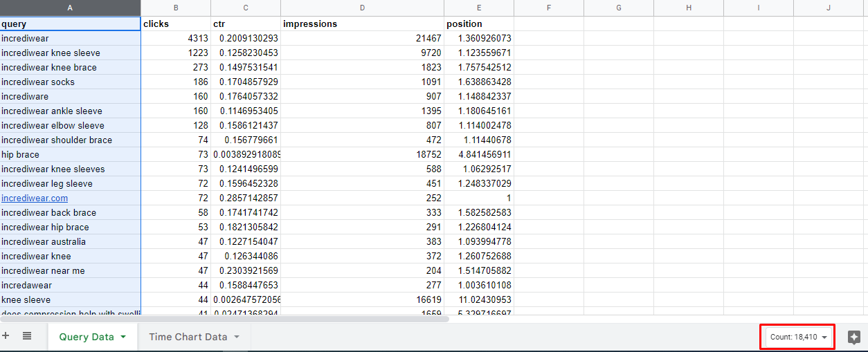868x352 pixels.
Task: Select column H header
Action: (689, 8)
